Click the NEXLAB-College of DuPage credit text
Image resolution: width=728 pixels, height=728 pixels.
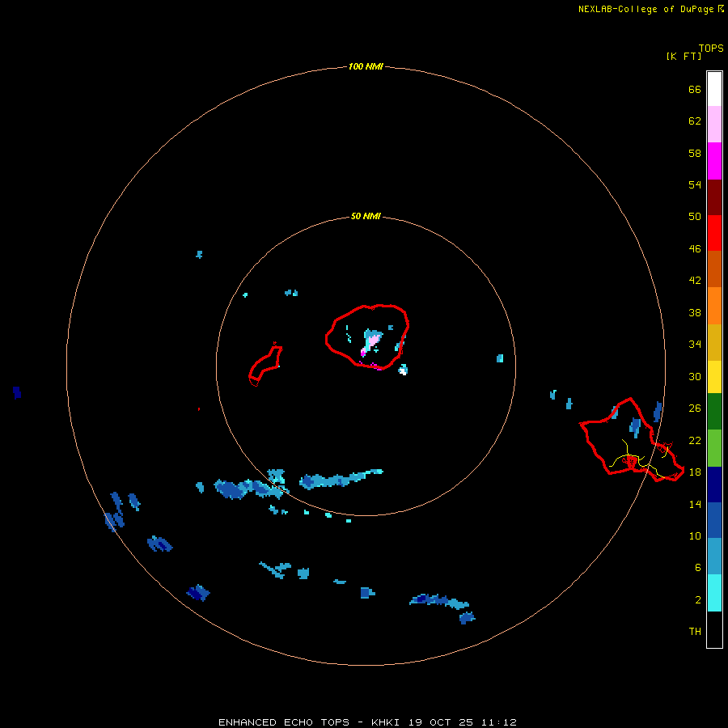point(645,9)
